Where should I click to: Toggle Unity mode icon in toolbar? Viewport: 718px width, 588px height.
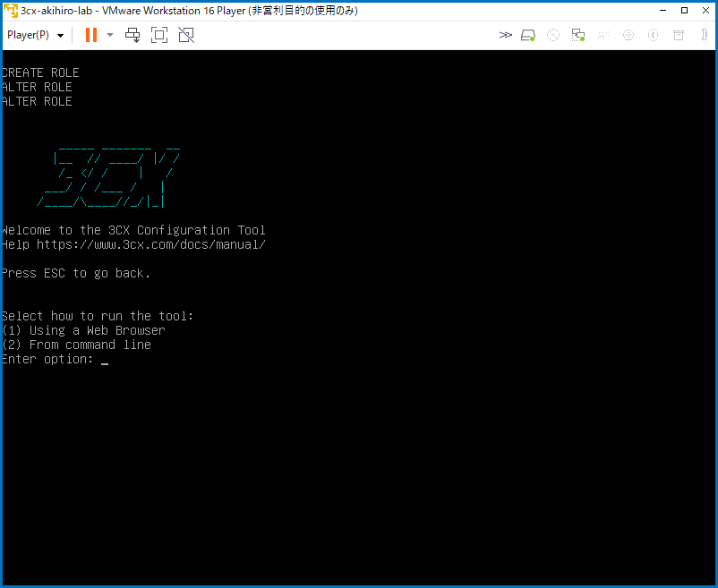(x=186, y=35)
